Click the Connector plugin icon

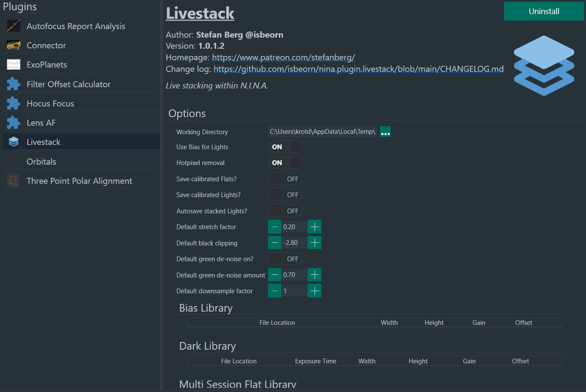click(14, 45)
